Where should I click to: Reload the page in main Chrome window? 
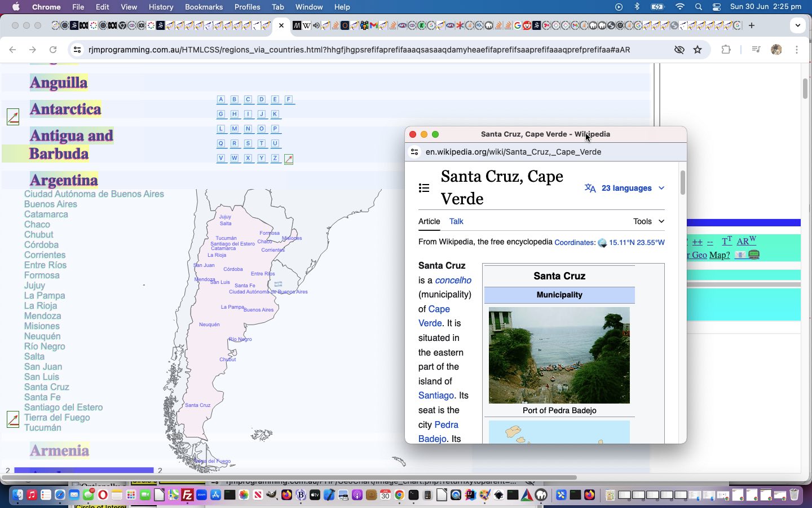53,50
